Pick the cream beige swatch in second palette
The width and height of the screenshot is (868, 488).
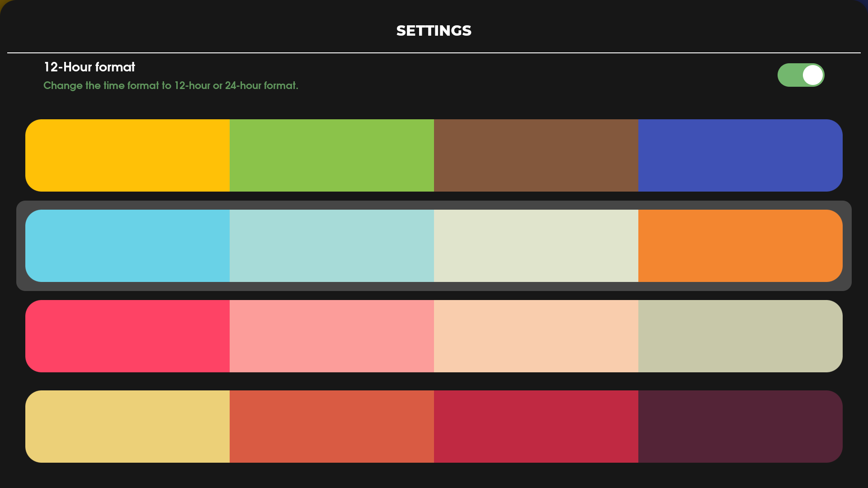pos(536,246)
